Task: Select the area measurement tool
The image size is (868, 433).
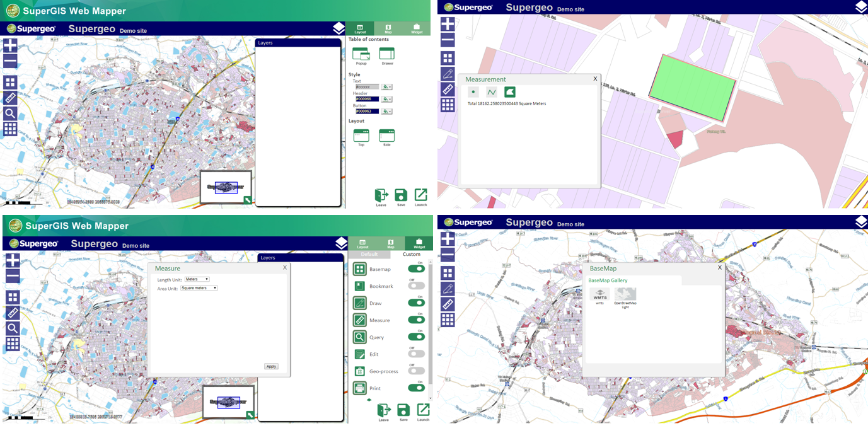Action: (x=510, y=92)
